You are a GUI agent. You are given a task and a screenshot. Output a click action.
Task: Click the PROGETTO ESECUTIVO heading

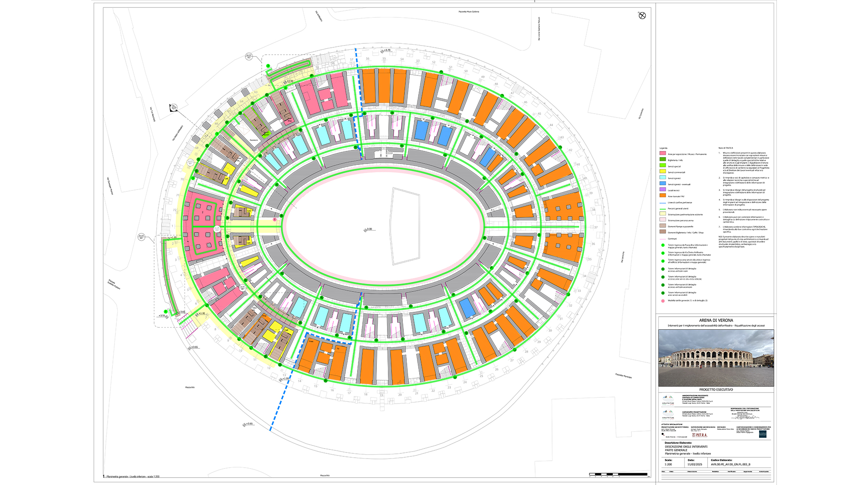pos(716,390)
